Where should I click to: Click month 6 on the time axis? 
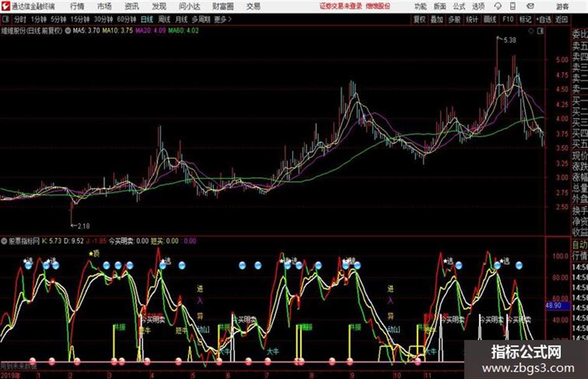tap(228, 375)
